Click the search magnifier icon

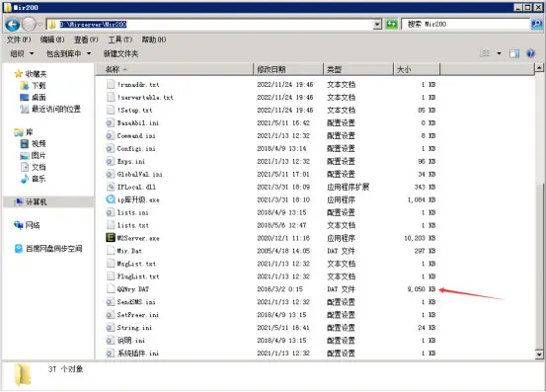tap(536, 24)
